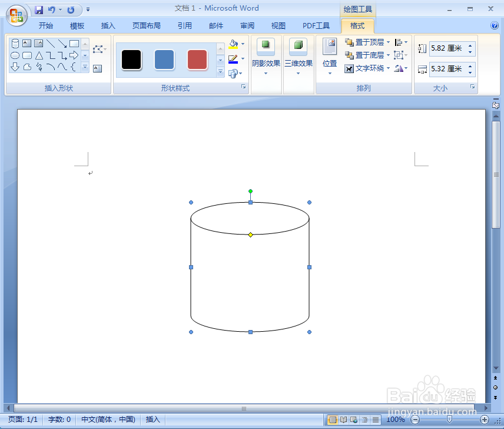This screenshot has width=504, height=429.
Task: Select the rounded rectangle shape
Action: (x=27, y=55)
